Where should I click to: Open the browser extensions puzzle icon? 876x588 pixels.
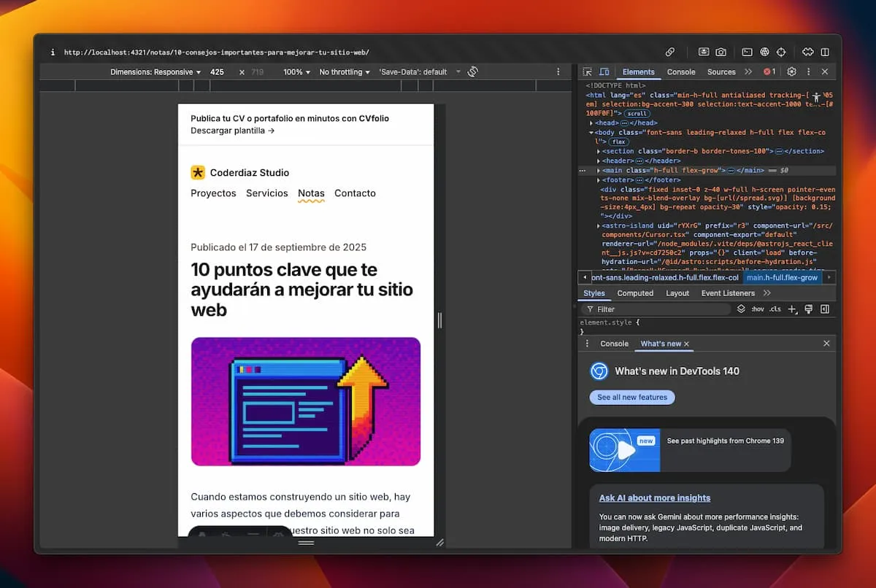coord(807,52)
